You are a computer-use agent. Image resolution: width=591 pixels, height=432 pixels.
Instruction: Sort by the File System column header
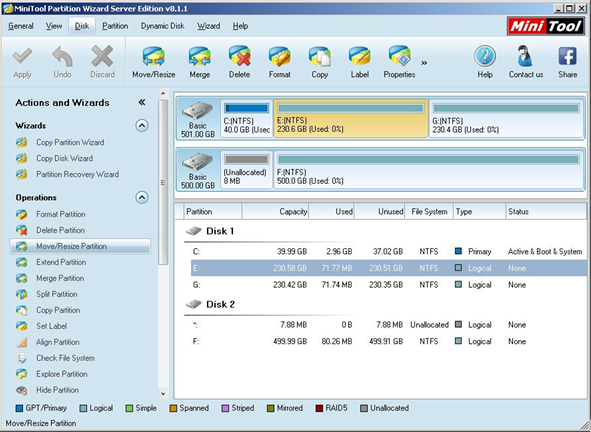pos(429,211)
